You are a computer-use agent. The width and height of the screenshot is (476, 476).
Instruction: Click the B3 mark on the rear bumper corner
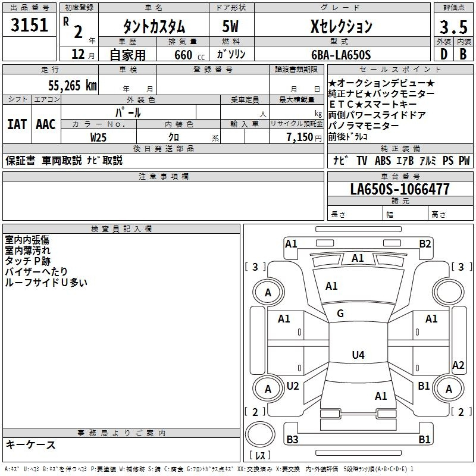(x=292, y=440)
